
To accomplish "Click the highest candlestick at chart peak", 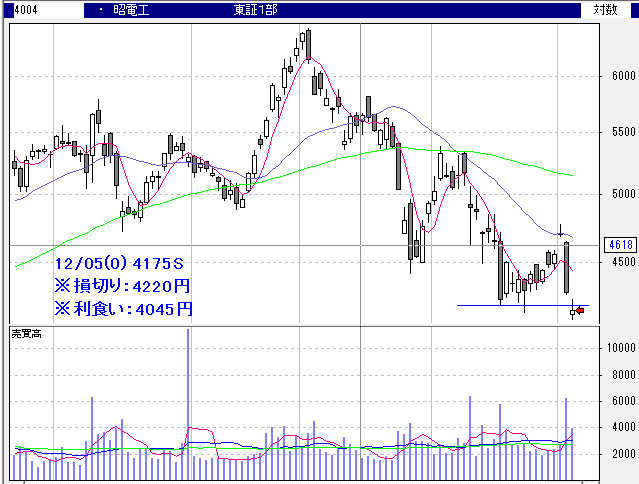I will (308, 44).
